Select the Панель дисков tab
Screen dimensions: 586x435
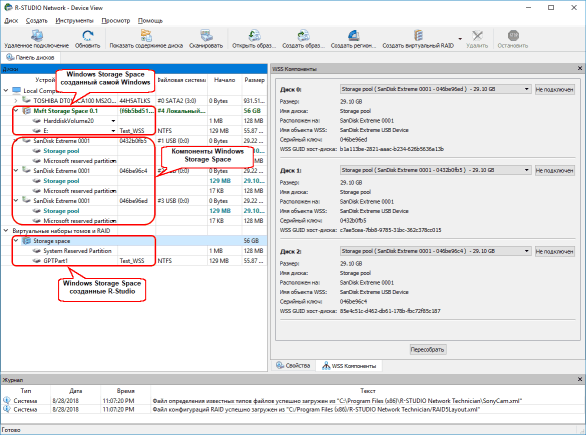[x=30, y=58]
